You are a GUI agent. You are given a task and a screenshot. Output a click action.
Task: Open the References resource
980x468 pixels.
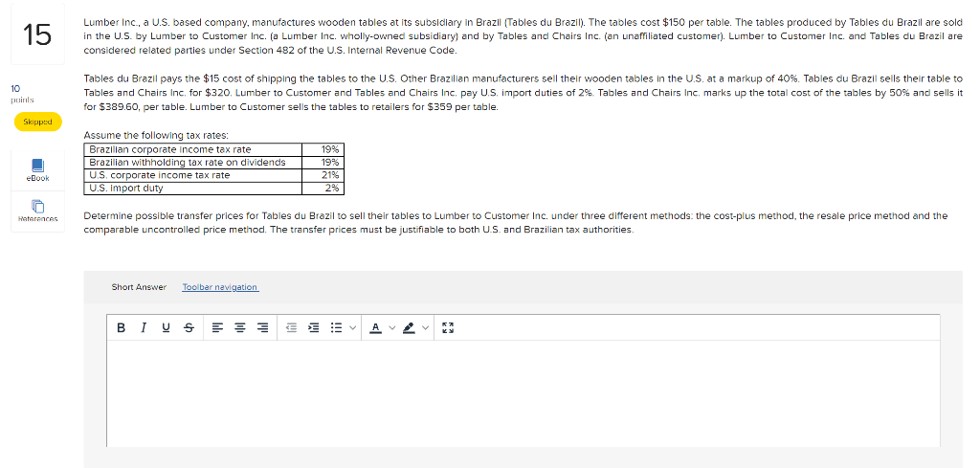(x=37, y=212)
